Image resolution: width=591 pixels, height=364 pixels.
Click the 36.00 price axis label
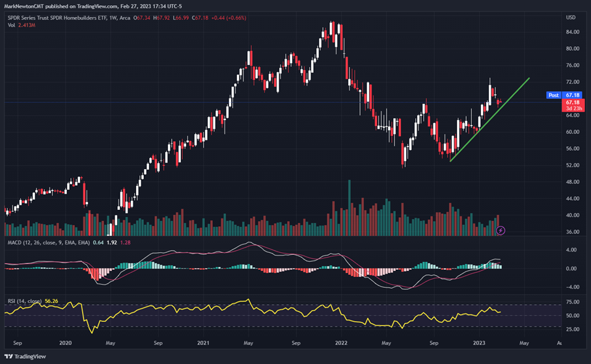(x=573, y=232)
